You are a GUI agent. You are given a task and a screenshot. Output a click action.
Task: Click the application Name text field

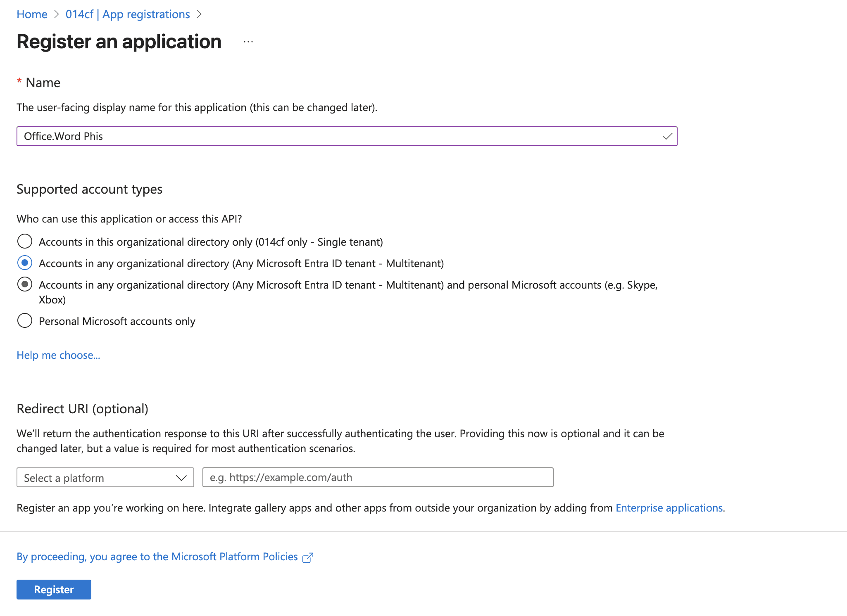pyautogui.click(x=331, y=136)
